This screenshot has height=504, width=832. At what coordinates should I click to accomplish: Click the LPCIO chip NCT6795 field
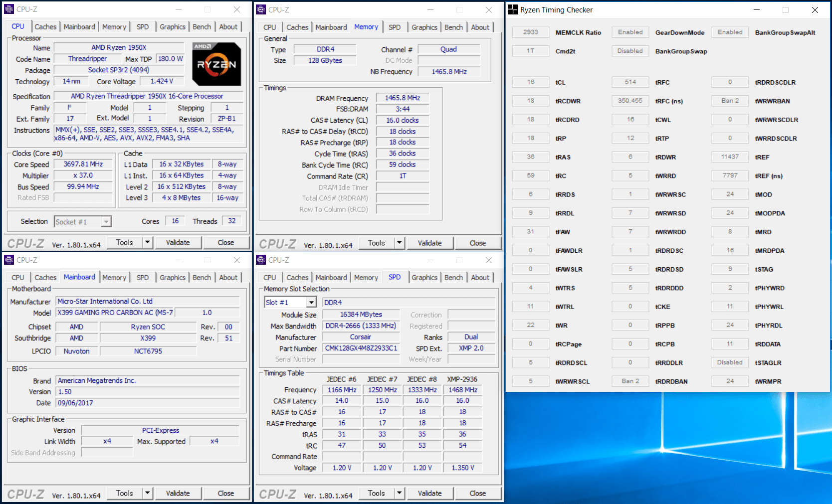coord(148,351)
